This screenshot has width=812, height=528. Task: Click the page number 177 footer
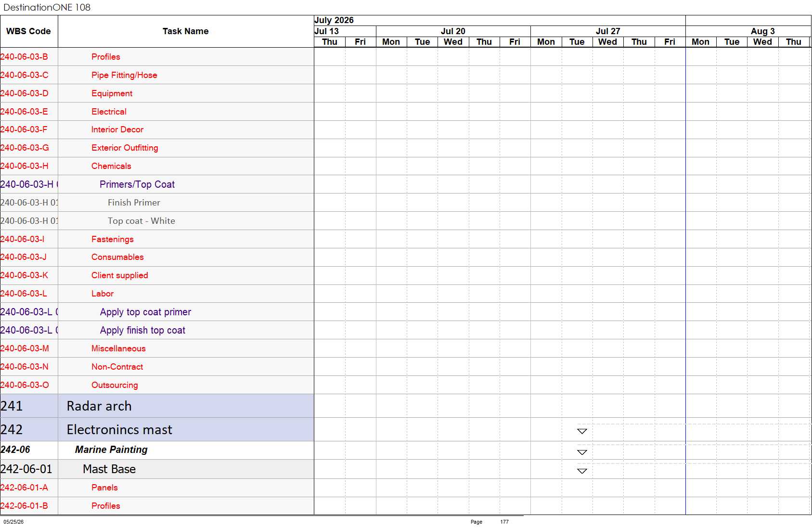(x=504, y=522)
